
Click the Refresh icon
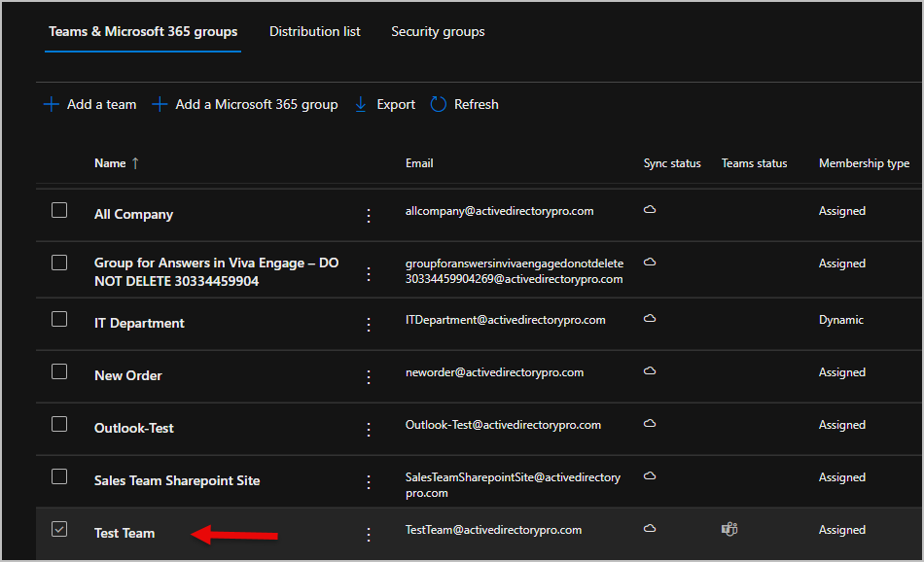pyautogui.click(x=438, y=104)
